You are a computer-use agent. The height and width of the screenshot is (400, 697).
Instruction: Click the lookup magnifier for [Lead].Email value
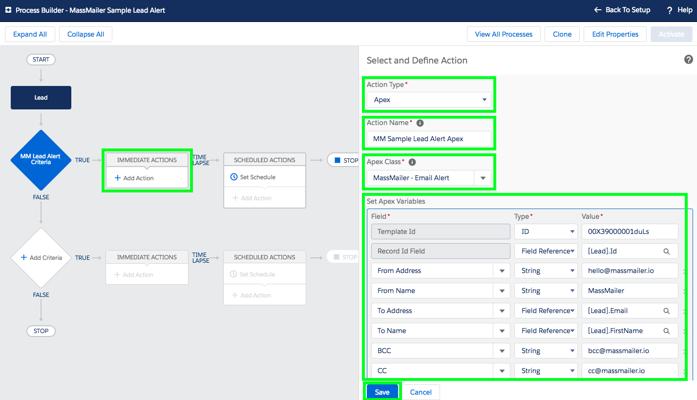[666, 311]
